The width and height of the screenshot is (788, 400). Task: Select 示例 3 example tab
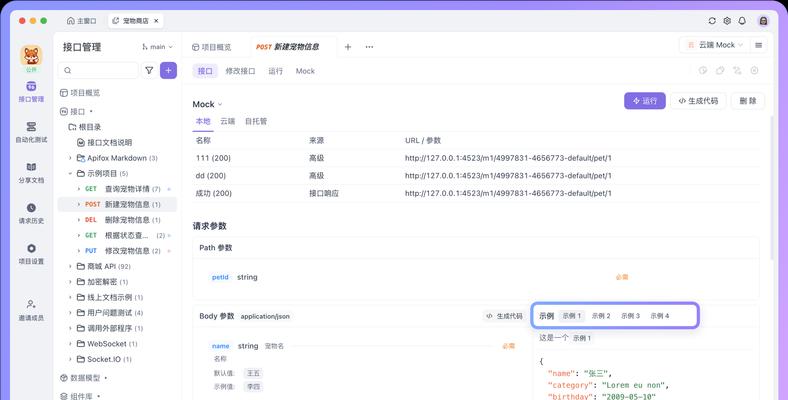[x=630, y=316]
